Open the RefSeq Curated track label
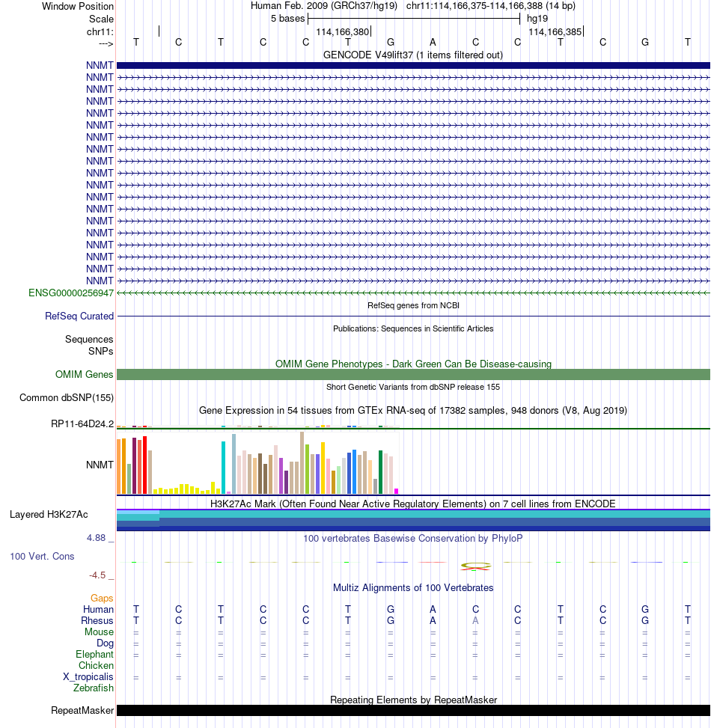The image size is (711, 728). click(x=79, y=316)
